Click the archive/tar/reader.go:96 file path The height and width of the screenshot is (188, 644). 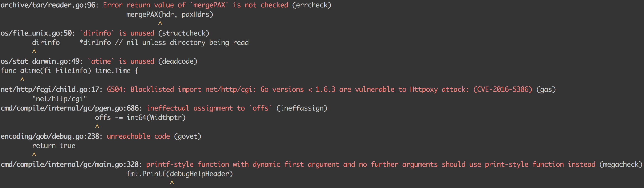48,5
